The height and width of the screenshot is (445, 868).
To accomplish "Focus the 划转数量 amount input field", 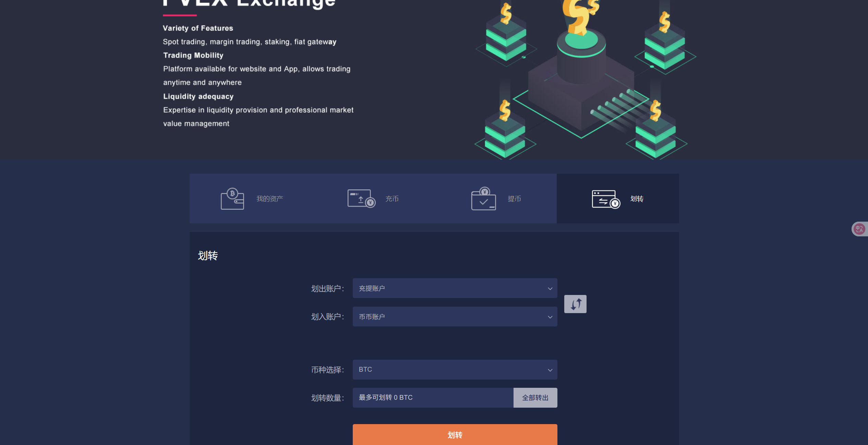I will [433, 398].
